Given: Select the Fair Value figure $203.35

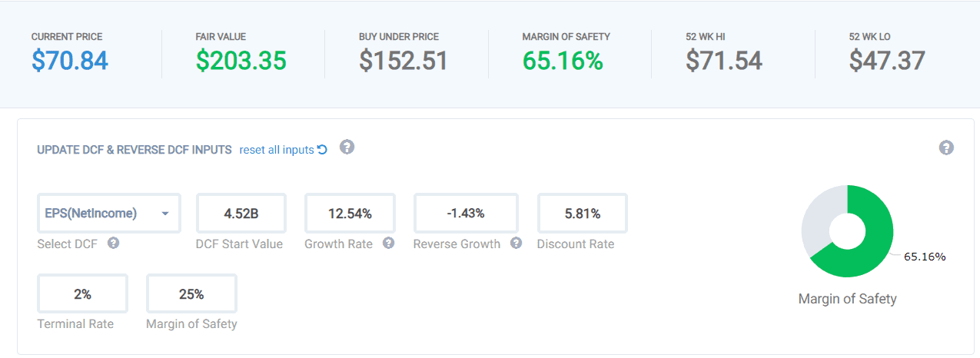Looking at the screenshot, I should pyautogui.click(x=241, y=61).
